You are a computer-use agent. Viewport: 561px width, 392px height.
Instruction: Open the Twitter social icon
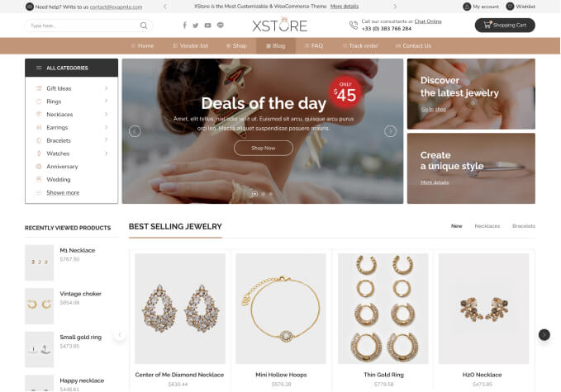pos(195,26)
